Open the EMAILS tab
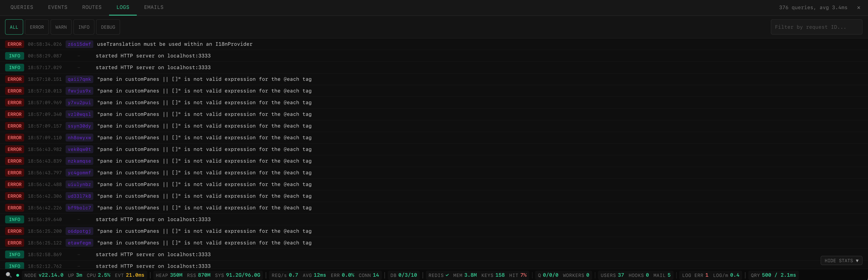 154,7
